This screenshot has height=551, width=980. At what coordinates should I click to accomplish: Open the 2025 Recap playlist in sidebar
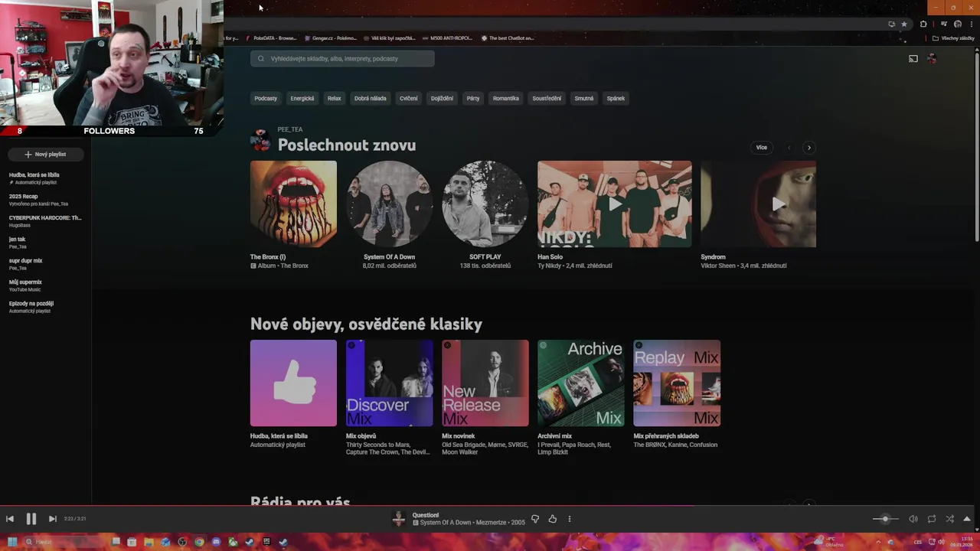45,200
